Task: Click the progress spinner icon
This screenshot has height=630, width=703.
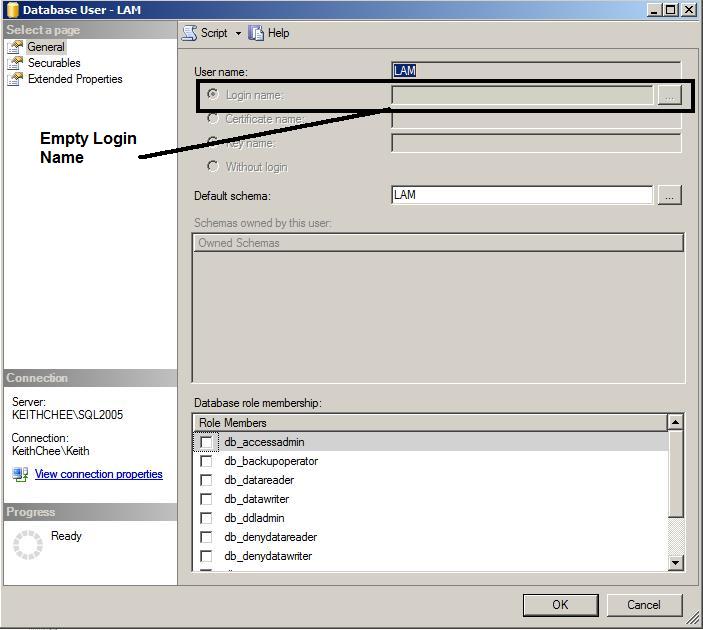Action: pyautogui.click(x=28, y=545)
